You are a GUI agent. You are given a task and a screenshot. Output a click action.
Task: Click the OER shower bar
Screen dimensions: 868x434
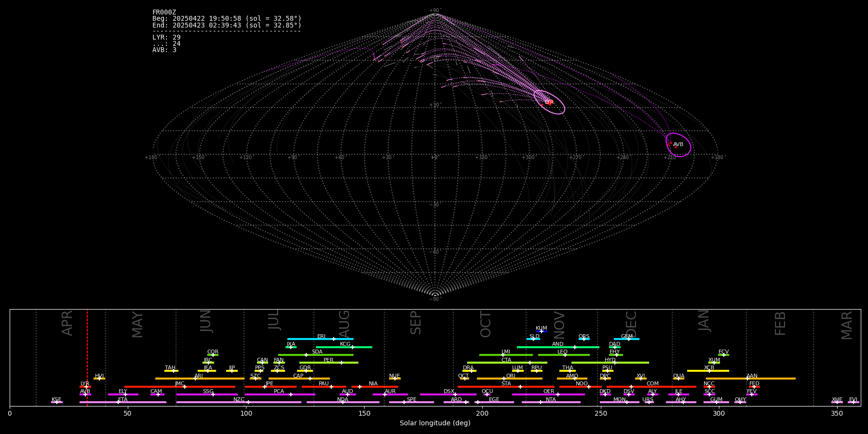548,394
